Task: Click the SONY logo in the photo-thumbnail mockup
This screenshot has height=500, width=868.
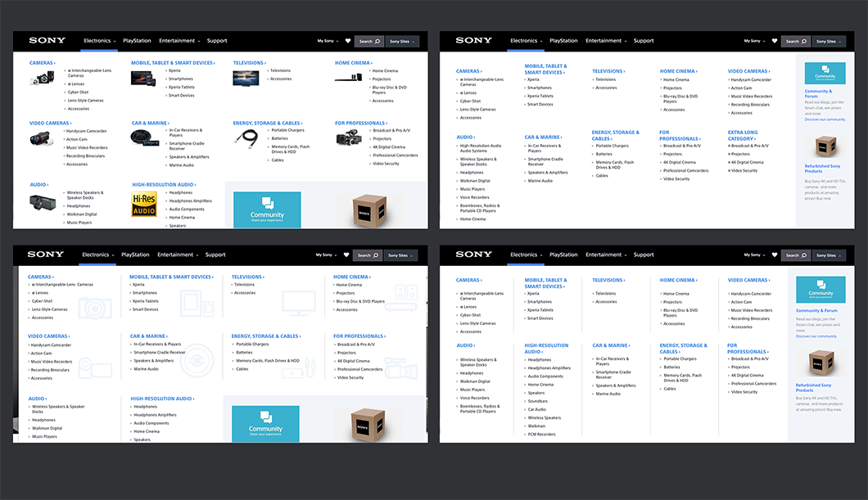Action: click(47, 40)
